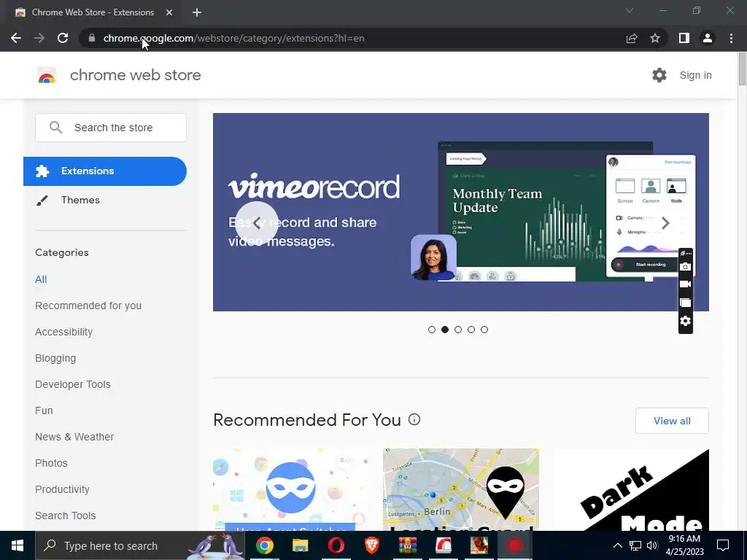Open the Chrome three-dot menu
The image size is (747, 560).
click(731, 38)
